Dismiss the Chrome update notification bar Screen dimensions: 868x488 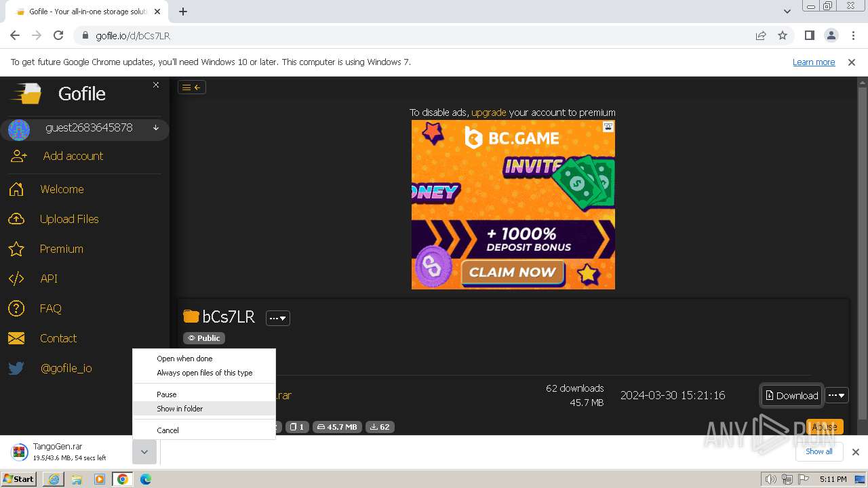coord(852,62)
